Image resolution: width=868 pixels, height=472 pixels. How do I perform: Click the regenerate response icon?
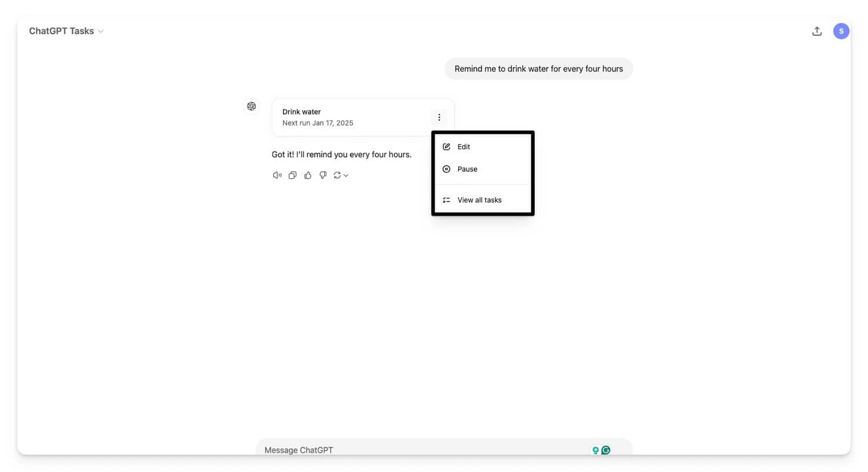coord(337,175)
